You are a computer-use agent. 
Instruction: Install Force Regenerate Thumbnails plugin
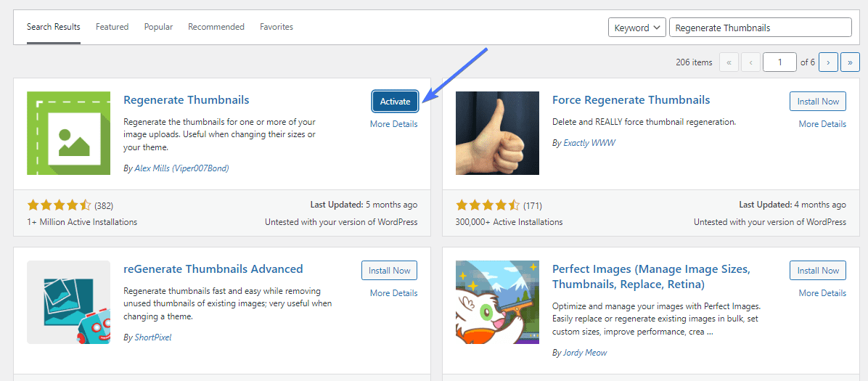point(818,102)
